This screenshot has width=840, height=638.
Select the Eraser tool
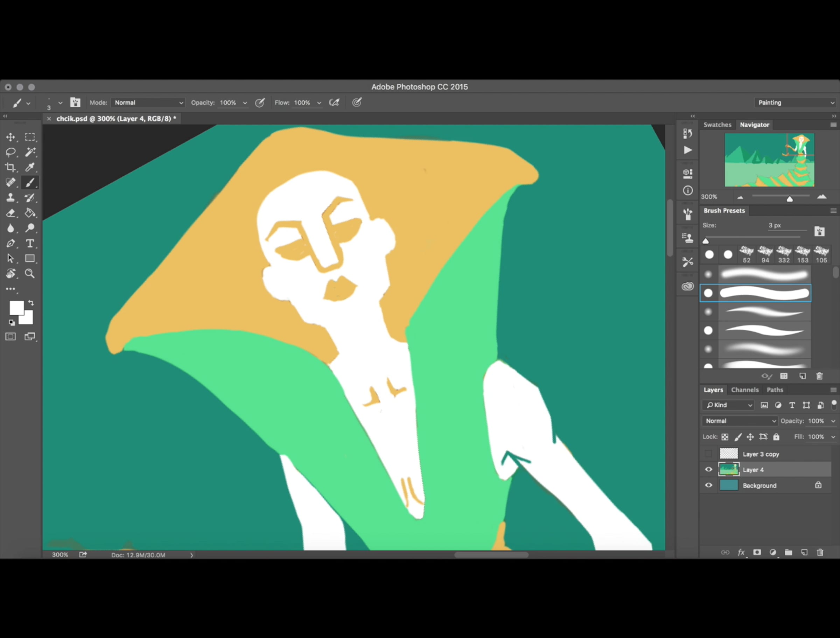(x=10, y=213)
